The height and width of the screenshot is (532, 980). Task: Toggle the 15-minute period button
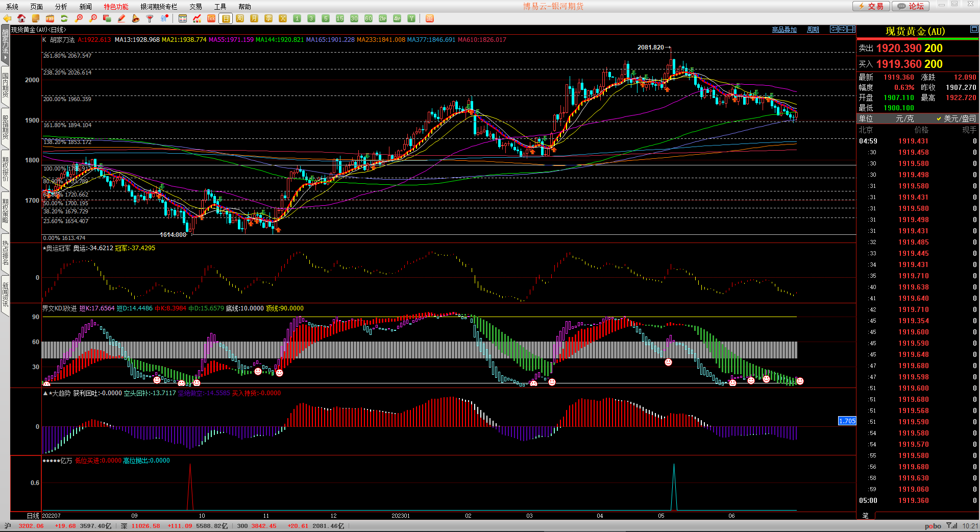340,18
